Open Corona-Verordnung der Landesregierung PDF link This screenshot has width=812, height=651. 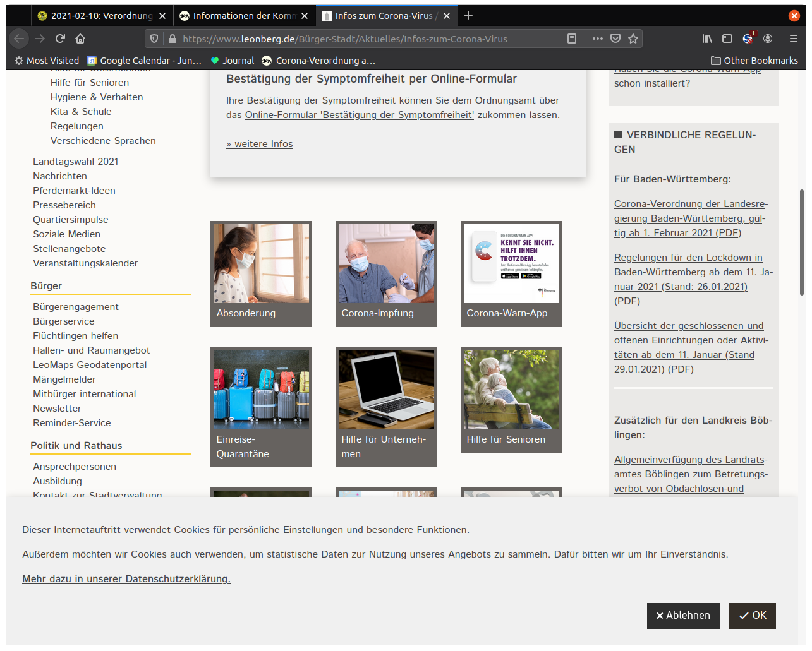[x=691, y=218]
